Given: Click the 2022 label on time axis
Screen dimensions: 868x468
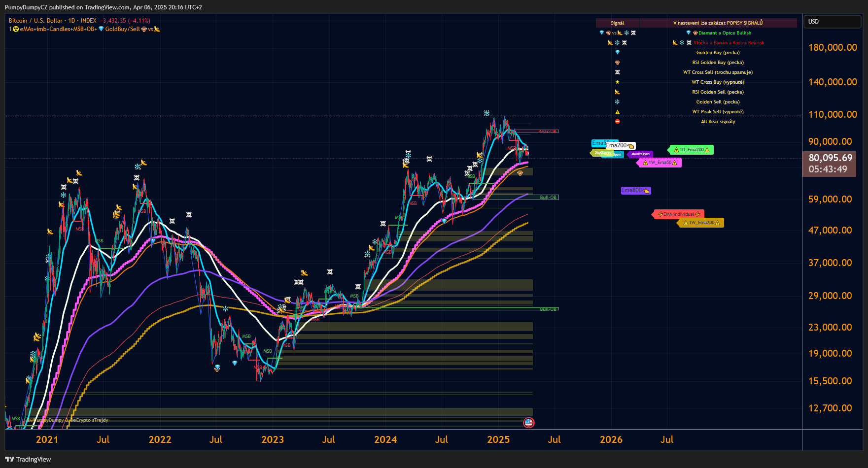Looking at the screenshot, I should pos(160,439).
